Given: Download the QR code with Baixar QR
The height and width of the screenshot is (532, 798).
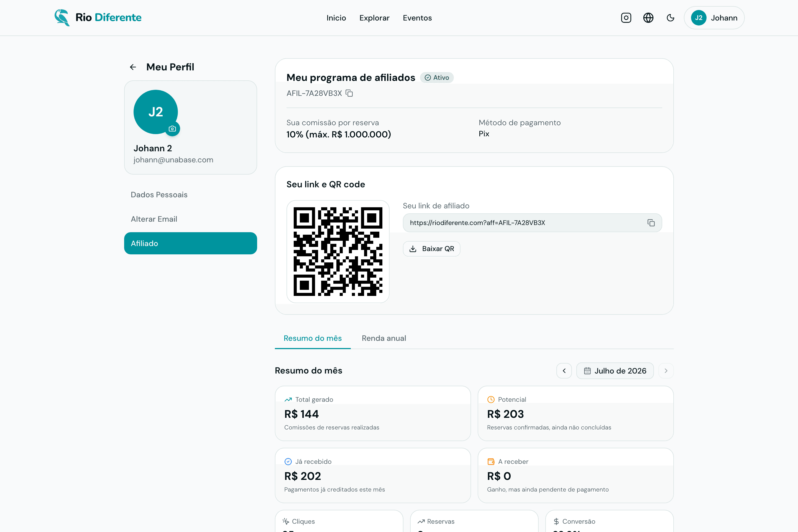Looking at the screenshot, I should point(431,249).
